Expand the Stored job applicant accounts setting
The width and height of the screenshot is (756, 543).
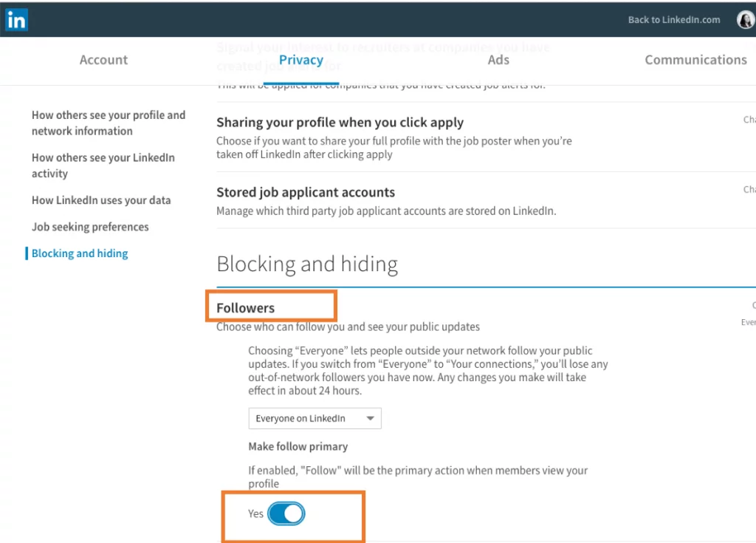tap(306, 192)
